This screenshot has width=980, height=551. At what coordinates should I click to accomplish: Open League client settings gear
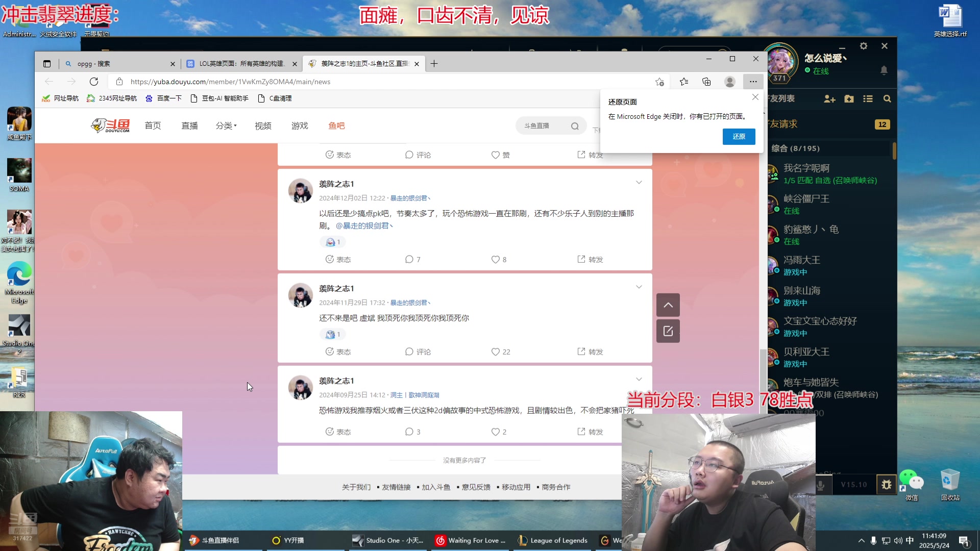tap(863, 46)
